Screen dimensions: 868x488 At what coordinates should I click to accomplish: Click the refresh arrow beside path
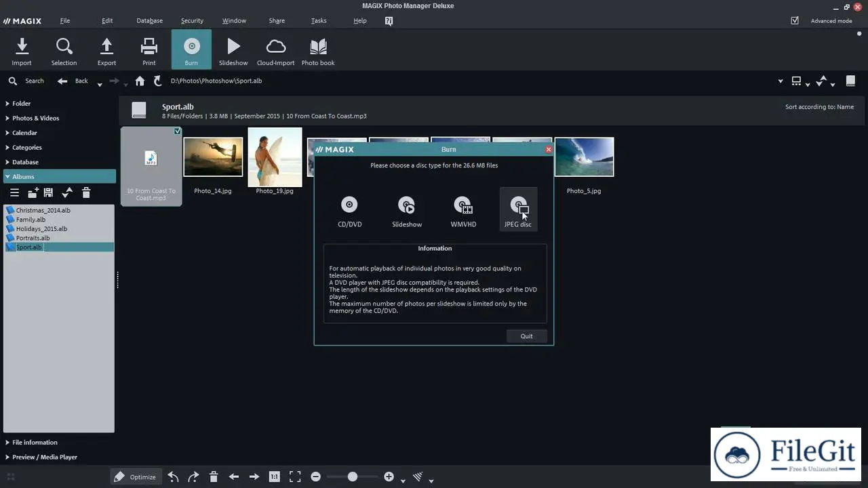point(158,81)
